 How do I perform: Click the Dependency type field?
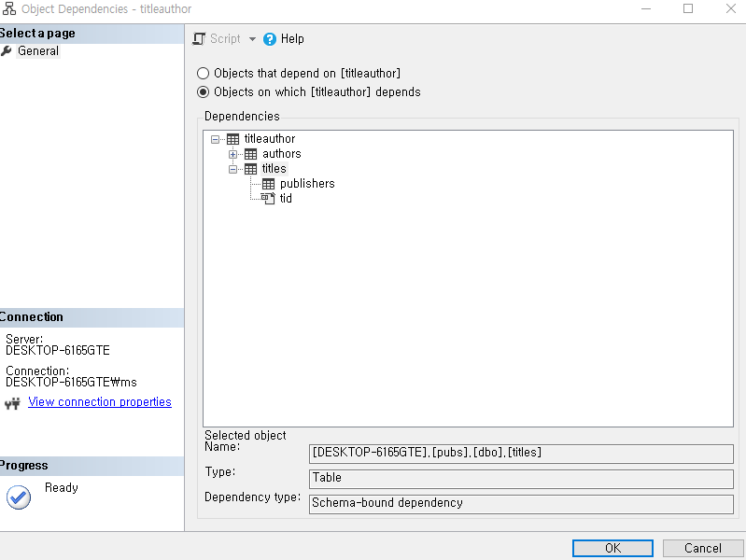(521, 504)
